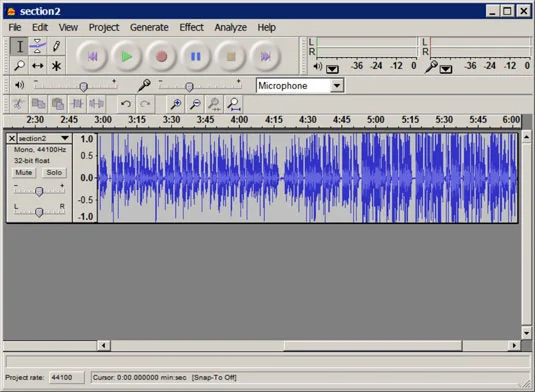Click the Undo arrow icon
Screen dimensions: 535x392
click(126, 104)
